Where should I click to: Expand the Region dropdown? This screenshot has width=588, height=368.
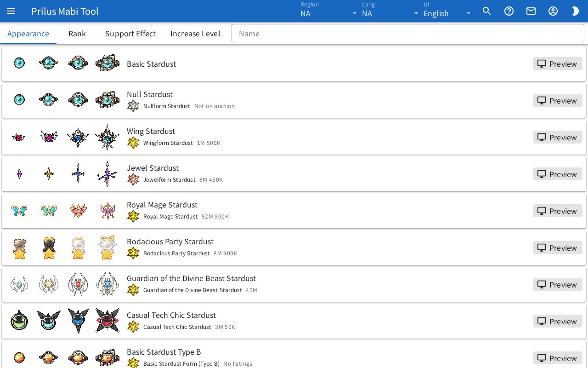329,11
